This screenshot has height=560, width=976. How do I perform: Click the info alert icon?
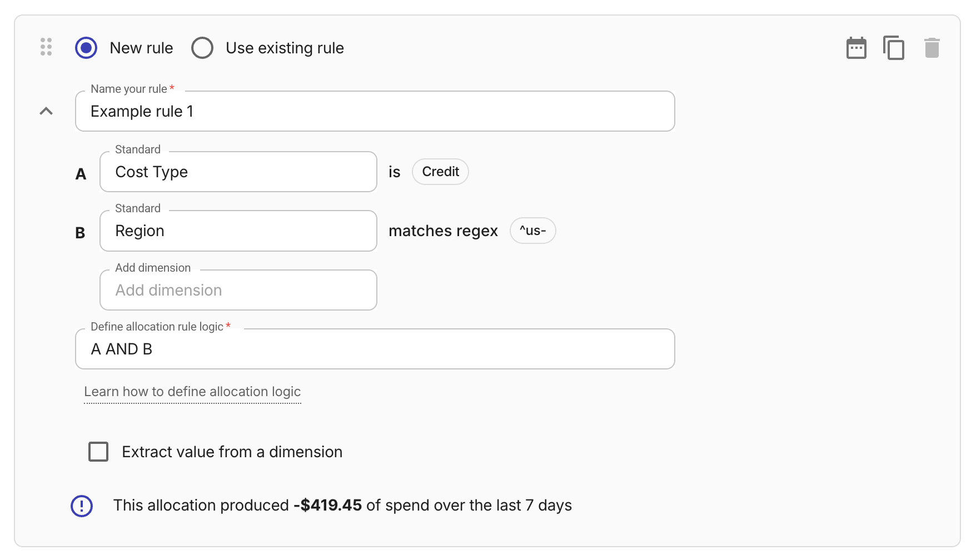pyautogui.click(x=82, y=506)
